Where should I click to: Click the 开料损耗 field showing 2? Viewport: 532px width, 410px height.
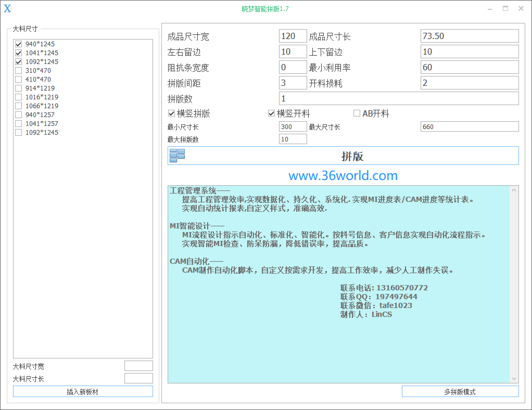tap(470, 83)
